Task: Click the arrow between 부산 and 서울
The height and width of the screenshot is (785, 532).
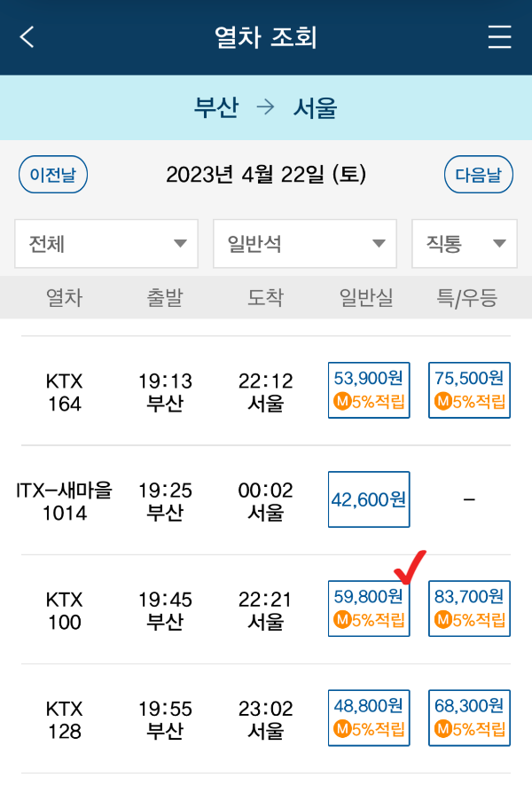Action: (262, 106)
